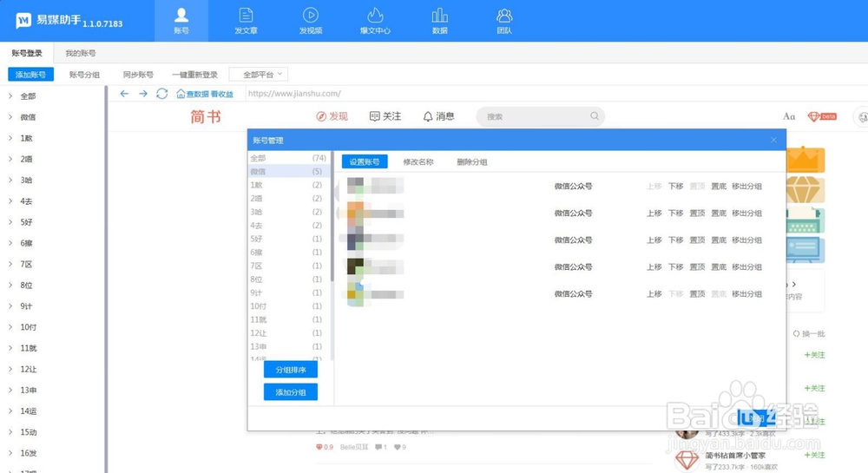Open the 发文章 section

pyautogui.click(x=246, y=21)
